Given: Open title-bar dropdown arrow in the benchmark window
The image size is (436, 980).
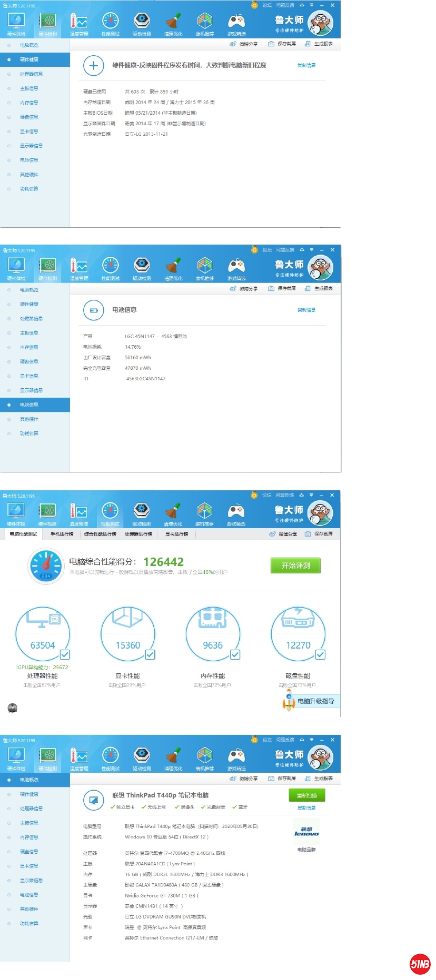Looking at the screenshot, I should click(x=311, y=495).
